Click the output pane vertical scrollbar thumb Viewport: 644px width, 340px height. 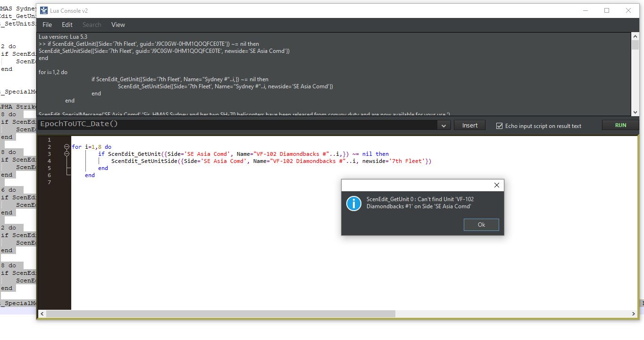(x=635, y=45)
